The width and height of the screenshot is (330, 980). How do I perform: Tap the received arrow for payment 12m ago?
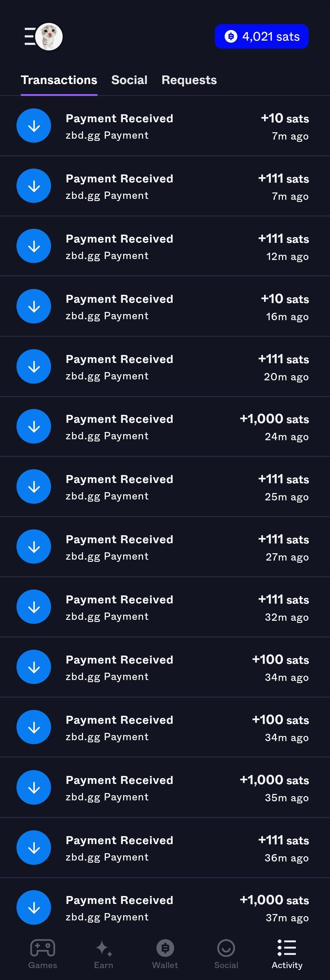[x=34, y=246]
